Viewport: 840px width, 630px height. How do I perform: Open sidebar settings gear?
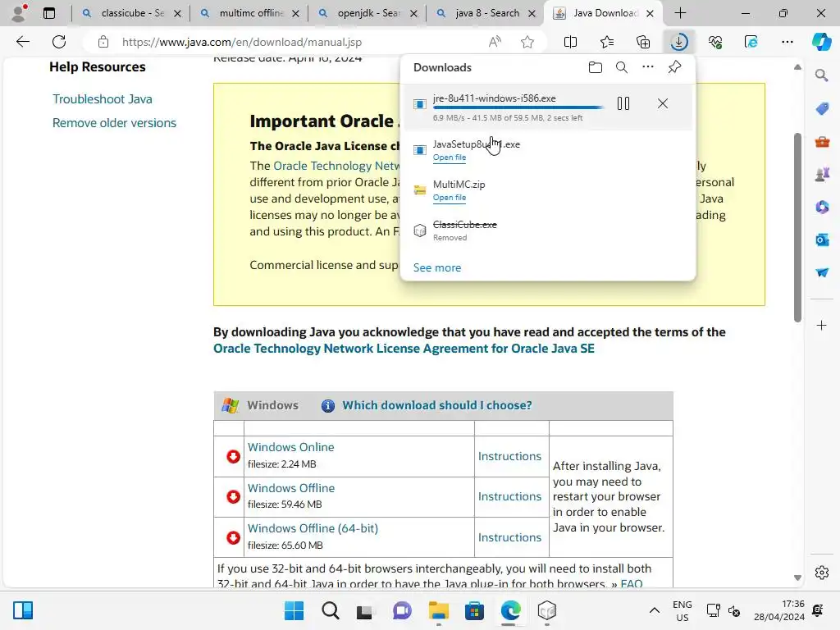click(822, 573)
